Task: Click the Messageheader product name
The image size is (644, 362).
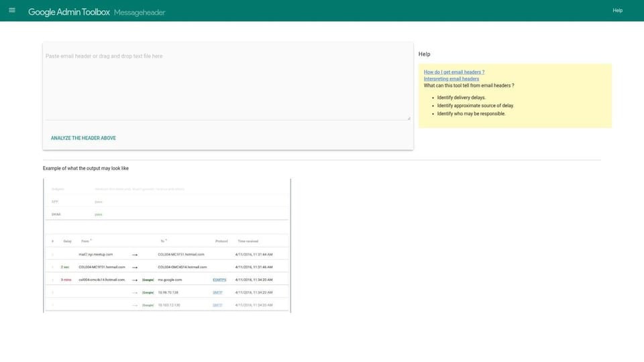Action: [x=140, y=13]
